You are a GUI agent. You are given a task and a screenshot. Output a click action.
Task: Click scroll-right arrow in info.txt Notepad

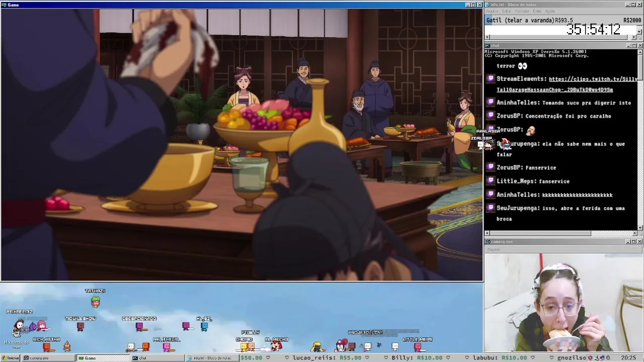click(x=634, y=37)
